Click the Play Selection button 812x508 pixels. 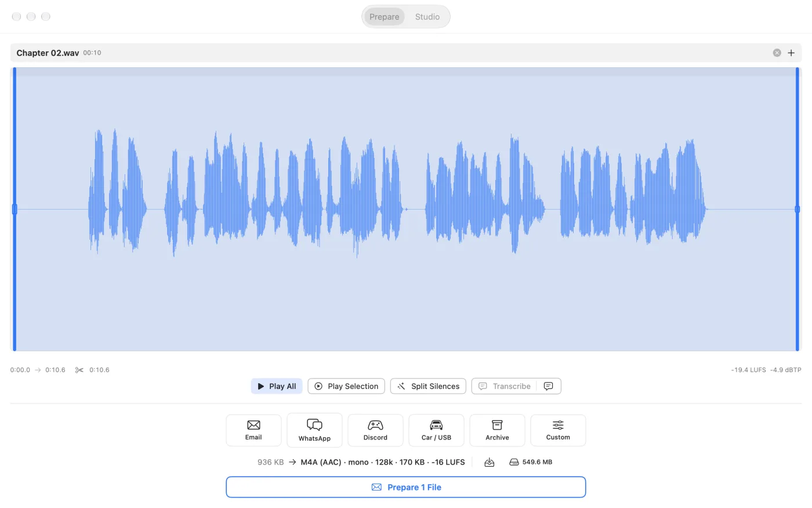click(346, 386)
